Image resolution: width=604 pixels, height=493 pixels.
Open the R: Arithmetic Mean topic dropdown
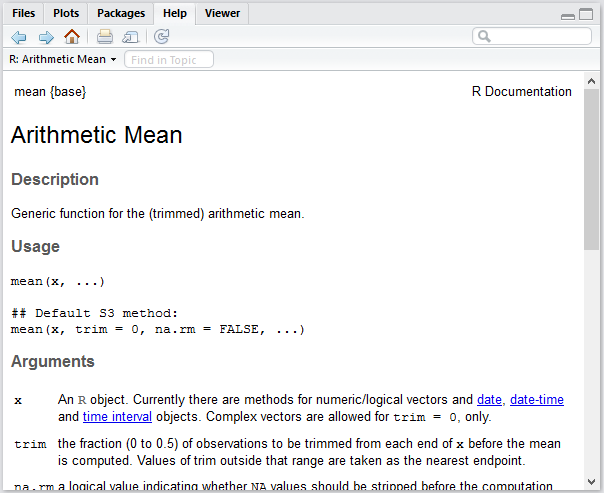(63, 59)
